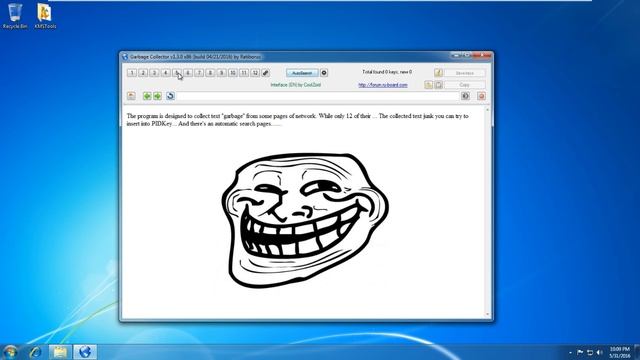
Task: Open the Windows Start menu
Action: (10, 352)
